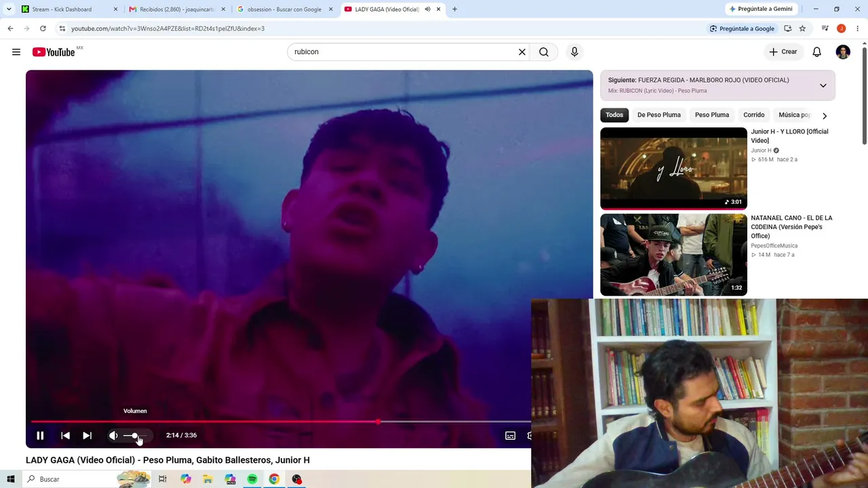This screenshot has height=488, width=868.
Task: Click the LADY GAGA video title text
Action: (x=167, y=460)
